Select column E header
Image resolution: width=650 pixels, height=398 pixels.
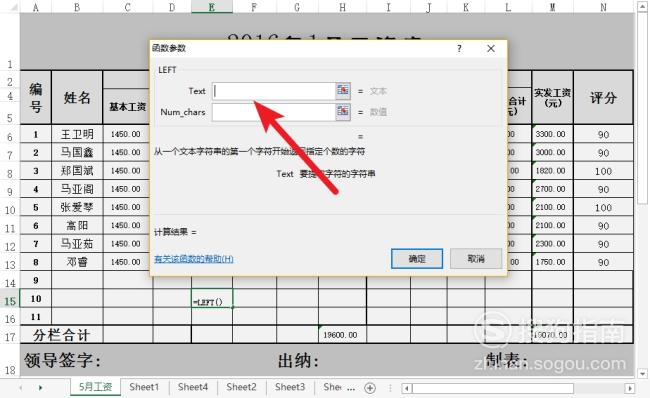pyautogui.click(x=212, y=7)
